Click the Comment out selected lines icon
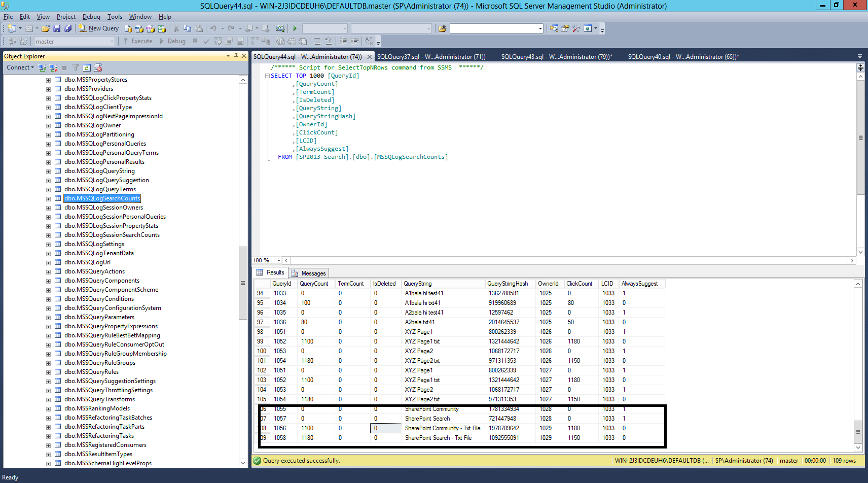The height and width of the screenshot is (483, 868). [317, 41]
